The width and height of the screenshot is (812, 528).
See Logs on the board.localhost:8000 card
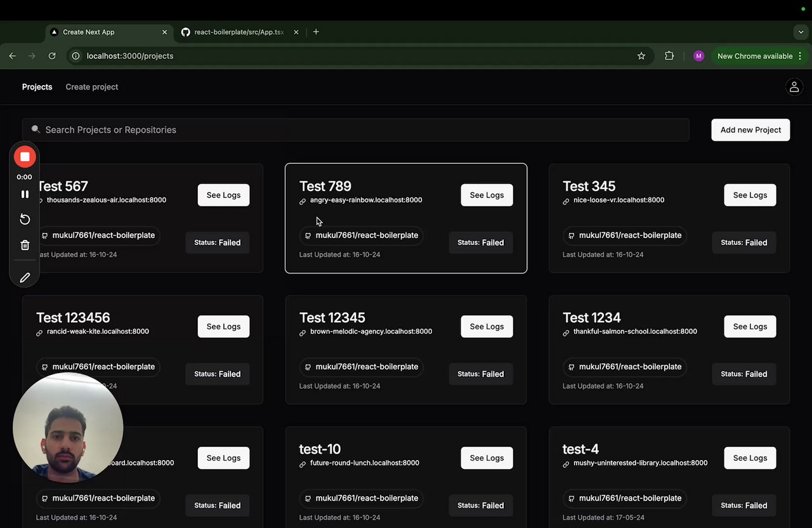(x=223, y=458)
